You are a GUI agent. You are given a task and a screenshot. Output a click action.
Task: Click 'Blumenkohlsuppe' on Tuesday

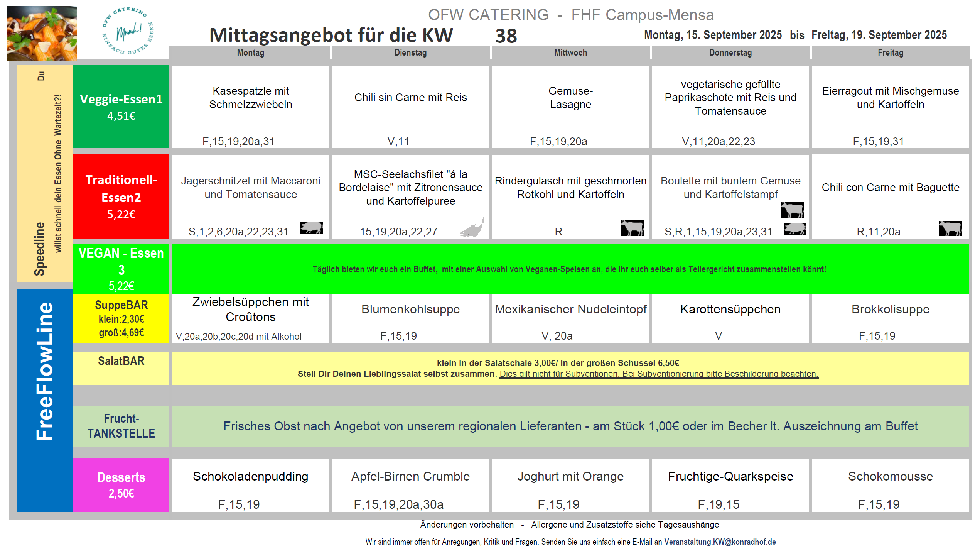pyautogui.click(x=410, y=309)
